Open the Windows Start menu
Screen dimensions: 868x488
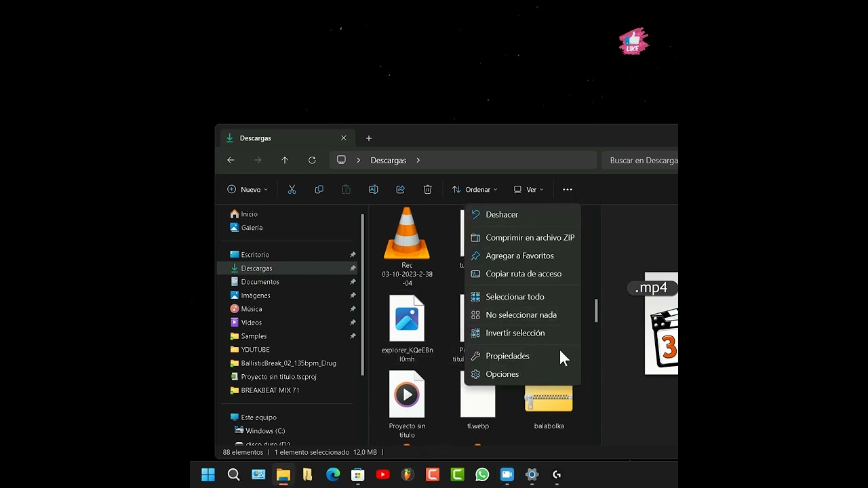tap(208, 474)
